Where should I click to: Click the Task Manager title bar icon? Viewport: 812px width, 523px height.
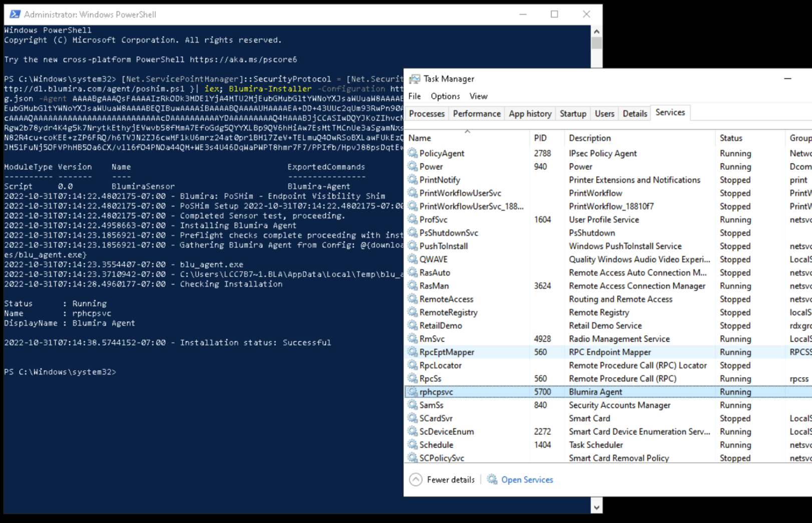coord(415,79)
